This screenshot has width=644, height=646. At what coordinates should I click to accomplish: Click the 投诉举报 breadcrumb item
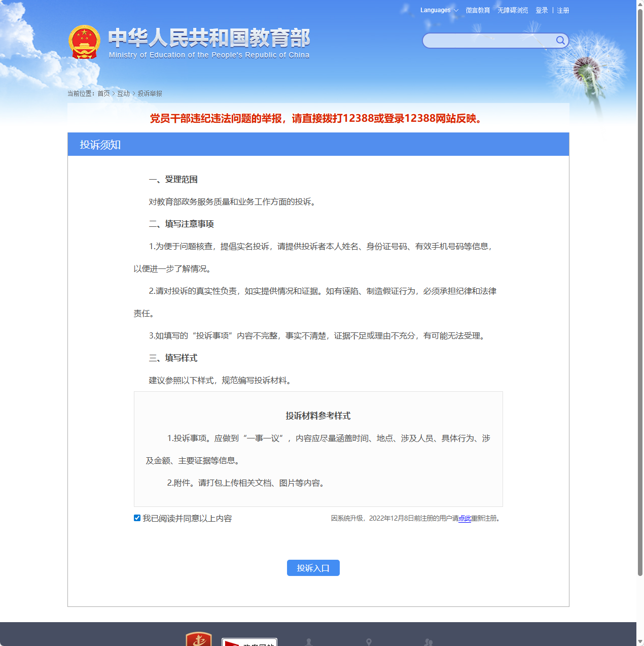click(150, 93)
